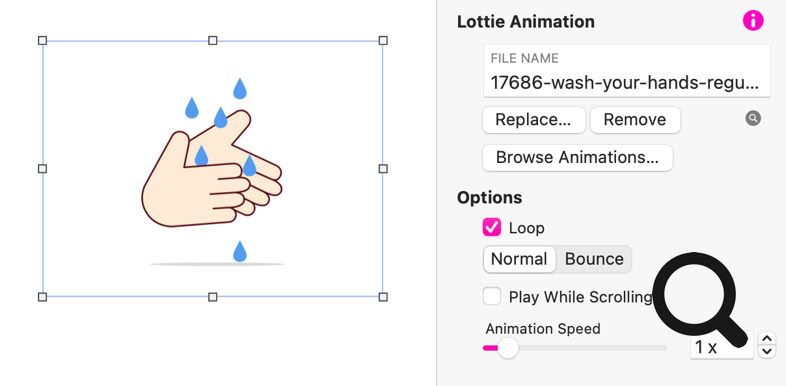Image resolution: width=786 pixels, height=386 pixels.
Task: Click the large black magnifying glass icon
Action: point(700,300)
